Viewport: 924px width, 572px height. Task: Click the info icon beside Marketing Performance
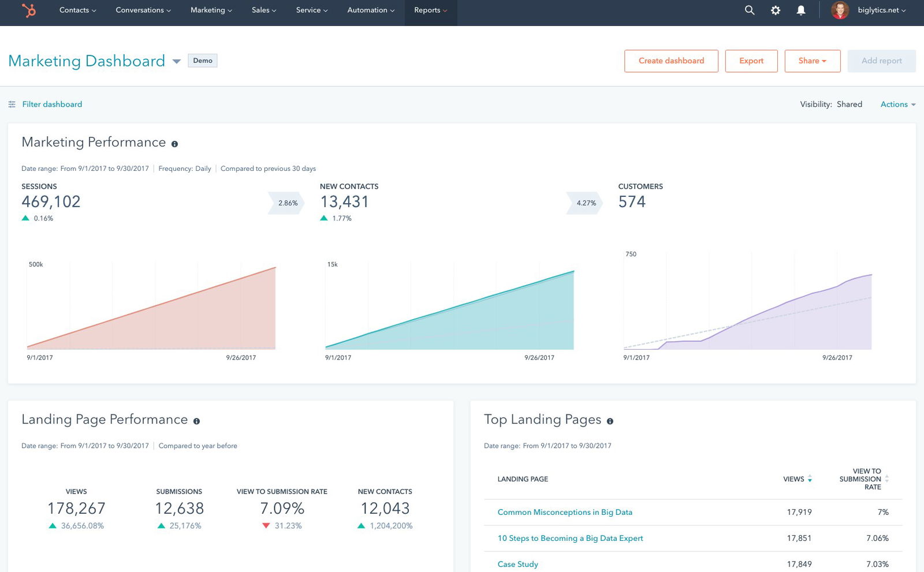175,143
